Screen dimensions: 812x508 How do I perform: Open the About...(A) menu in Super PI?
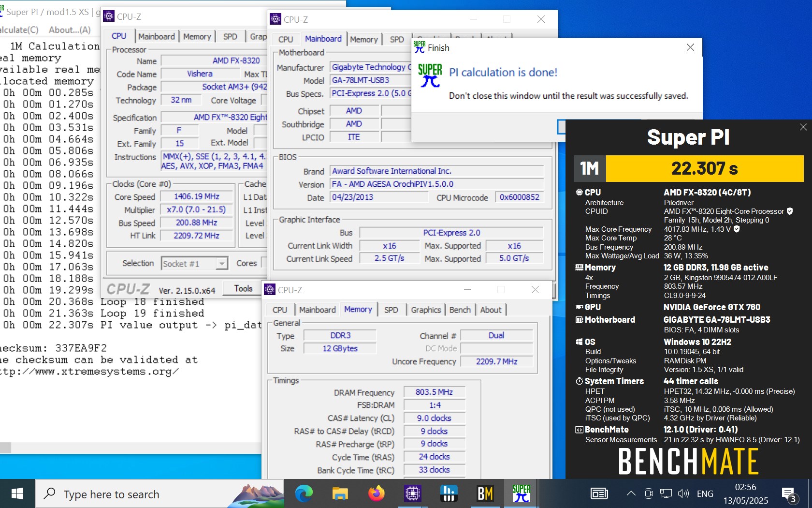[70, 30]
